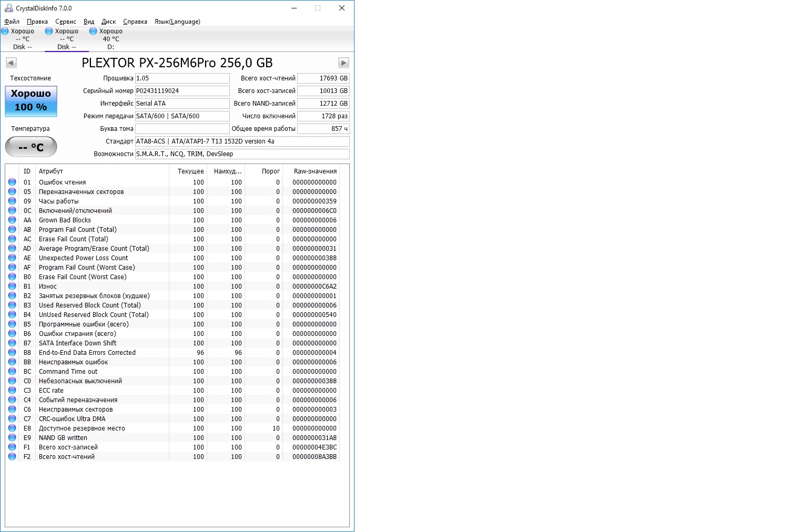Open the Сервис menu

(66, 22)
